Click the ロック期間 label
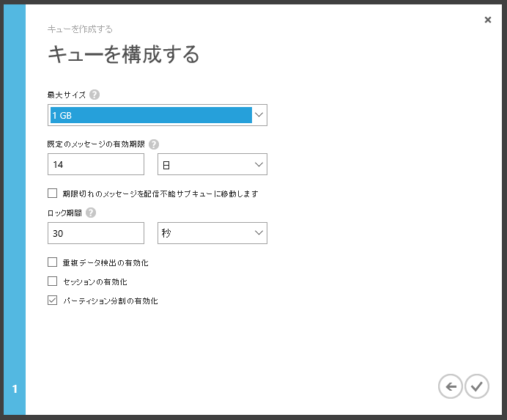 point(64,213)
